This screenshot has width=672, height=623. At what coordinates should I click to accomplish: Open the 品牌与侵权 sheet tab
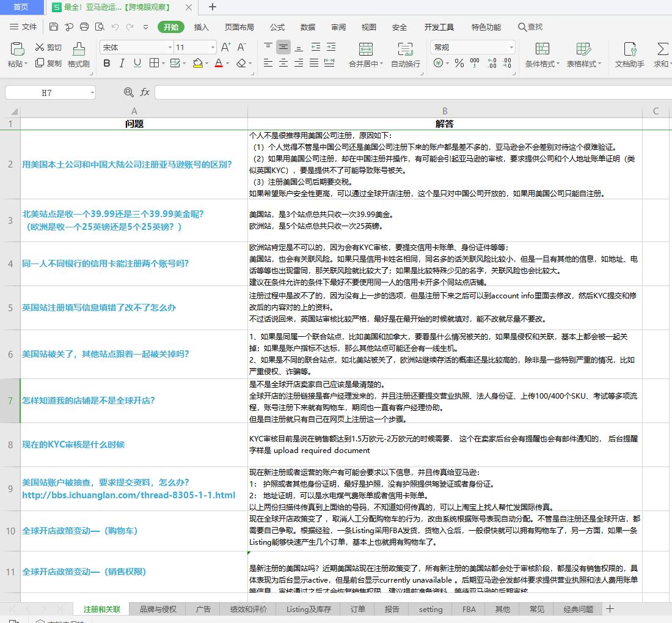point(158,609)
